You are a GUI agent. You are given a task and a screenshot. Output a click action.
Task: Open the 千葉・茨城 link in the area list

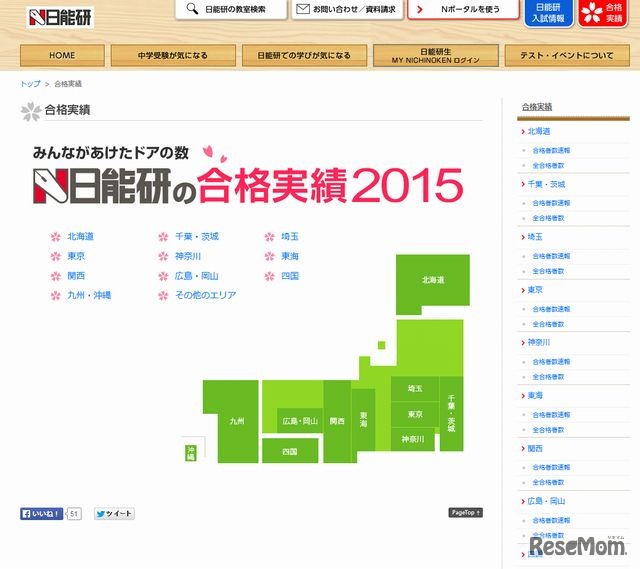[197, 236]
